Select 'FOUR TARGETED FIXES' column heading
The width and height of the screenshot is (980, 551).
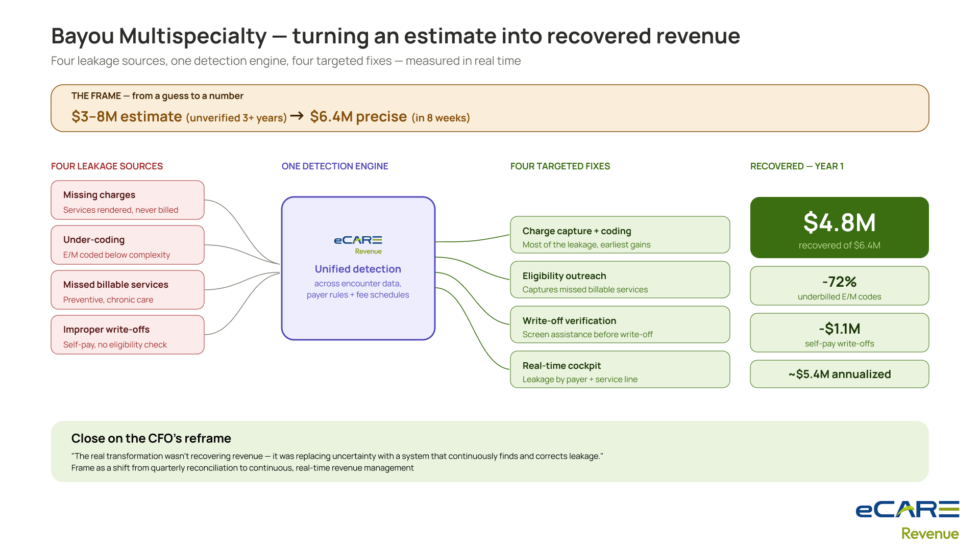coord(560,166)
